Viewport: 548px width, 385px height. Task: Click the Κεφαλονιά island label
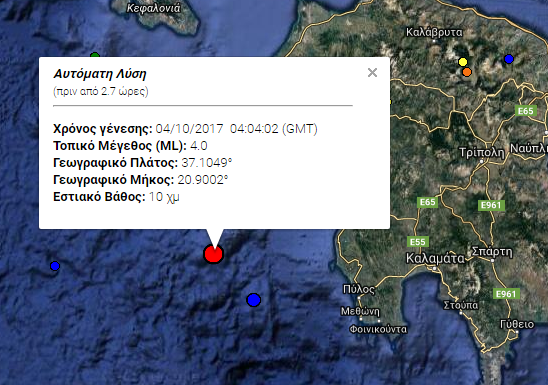click(153, 8)
